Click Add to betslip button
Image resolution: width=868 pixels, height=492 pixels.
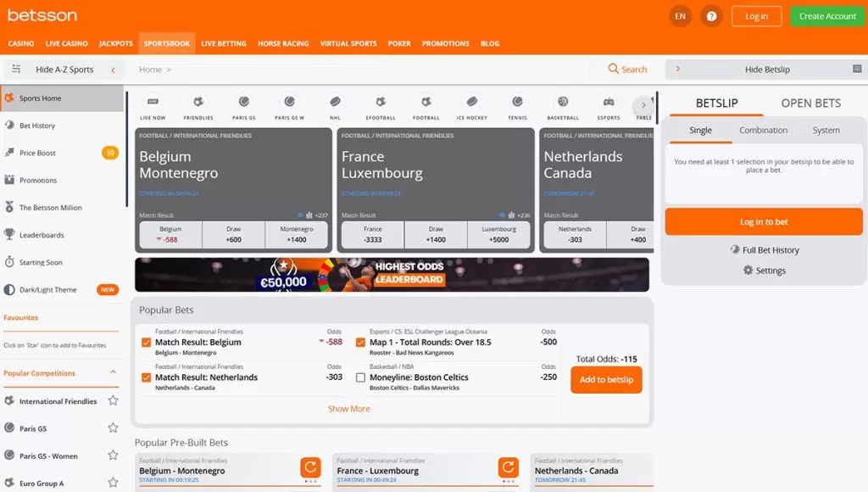click(606, 379)
